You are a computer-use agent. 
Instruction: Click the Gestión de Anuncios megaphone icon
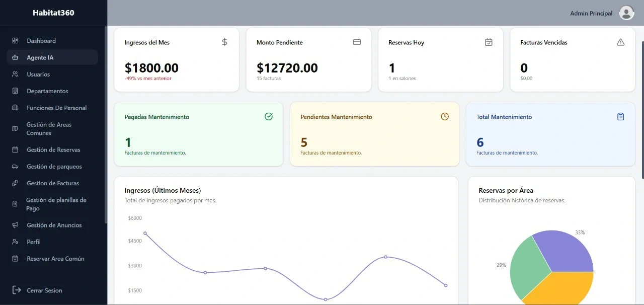pos(15,225)
